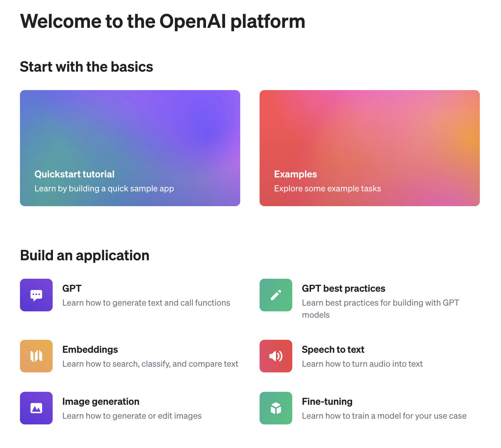Click 'Learn best practices for building with GPT models'
This screenshot has height=448, width=501.
click(381, 309)
